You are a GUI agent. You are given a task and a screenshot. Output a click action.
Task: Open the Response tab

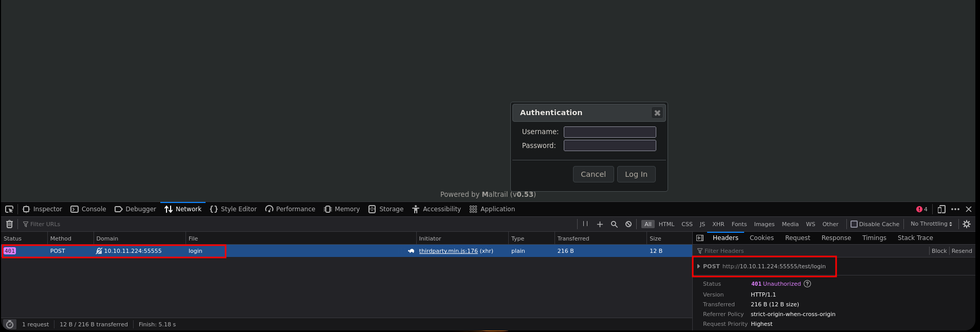click(x=836, y=238)
